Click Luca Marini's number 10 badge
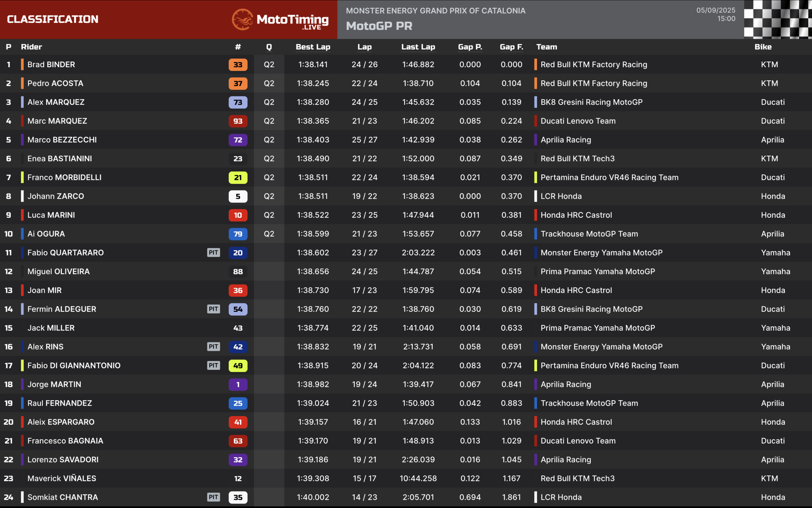812x508 pixels. [238, 215]
